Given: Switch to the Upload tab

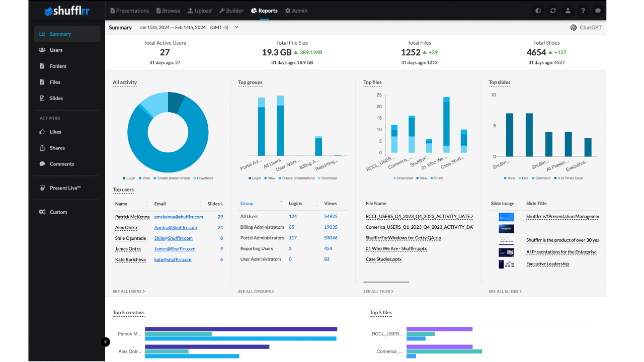Looking at the screenshot, I should tap(200, 11).
